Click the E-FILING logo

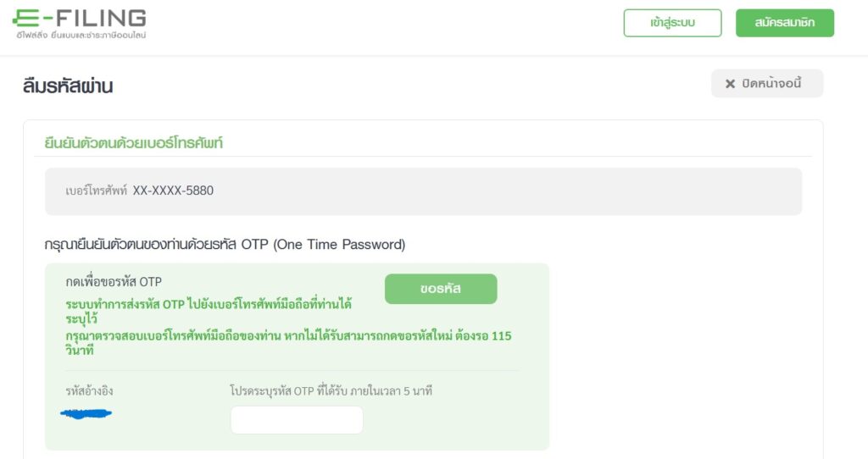tap(81, 19)
